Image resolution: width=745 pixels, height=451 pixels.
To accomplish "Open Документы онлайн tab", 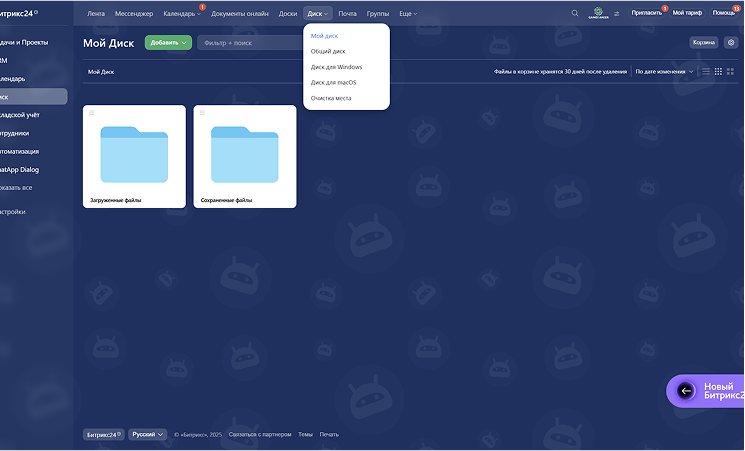I will [x=239, y=14].
